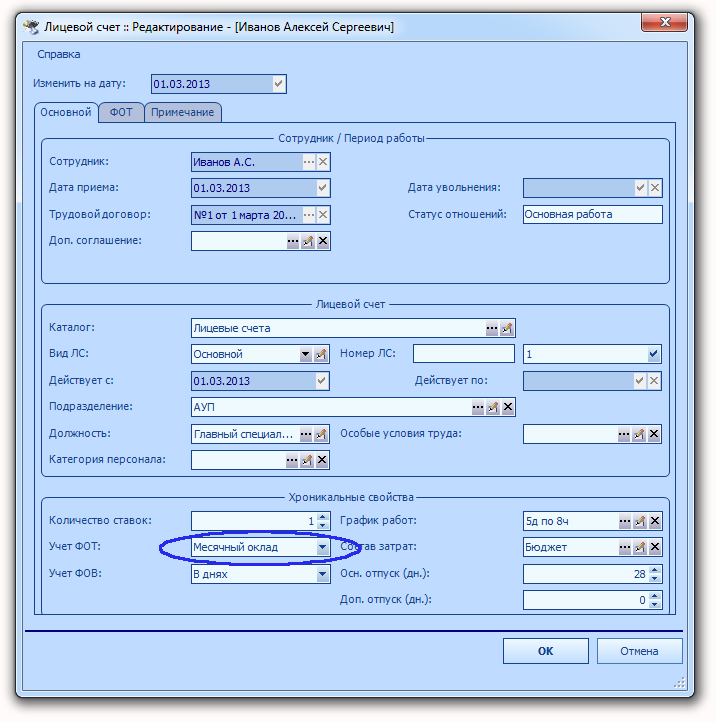Open the Справка menu

tap(58, 54)
